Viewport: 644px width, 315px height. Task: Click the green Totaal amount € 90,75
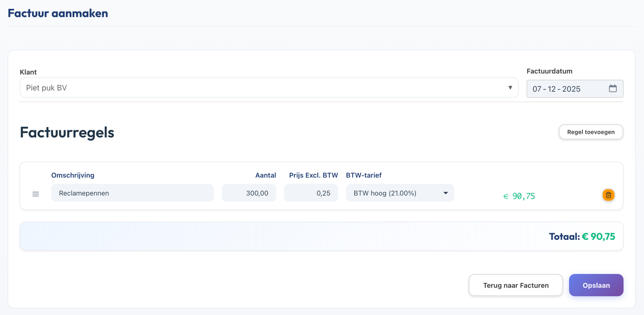point(598,236)
